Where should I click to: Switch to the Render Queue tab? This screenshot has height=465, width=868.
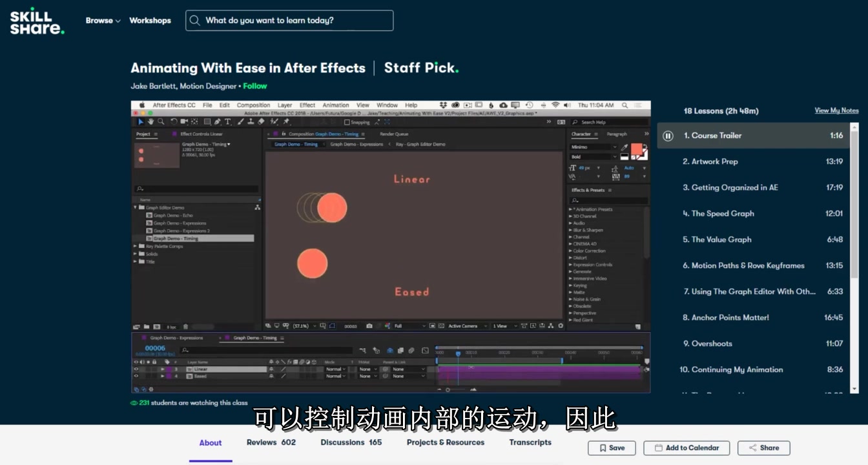[394, 134]
